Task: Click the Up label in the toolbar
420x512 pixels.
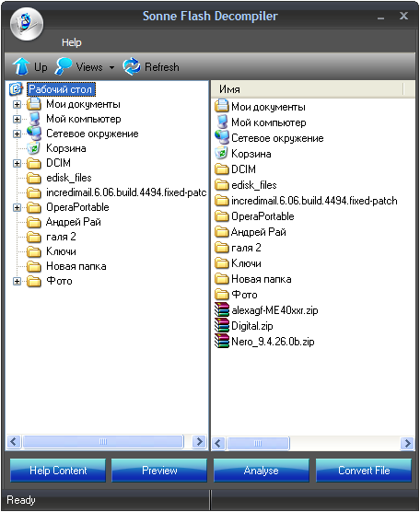Action: point(41,67)
